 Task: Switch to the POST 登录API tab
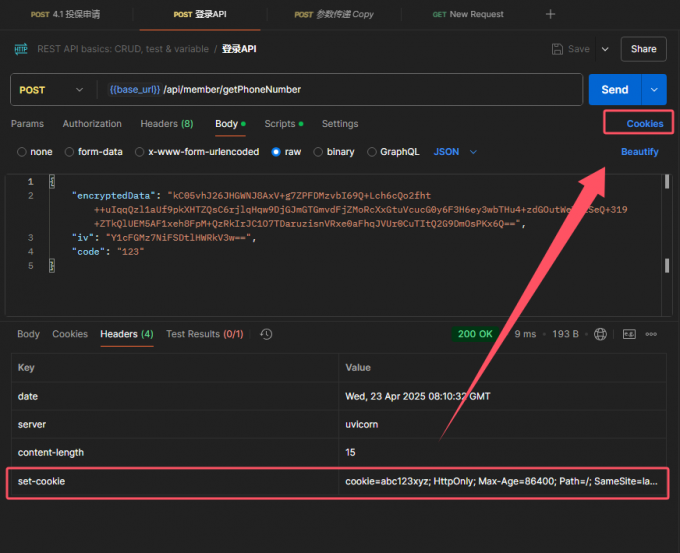200,14
